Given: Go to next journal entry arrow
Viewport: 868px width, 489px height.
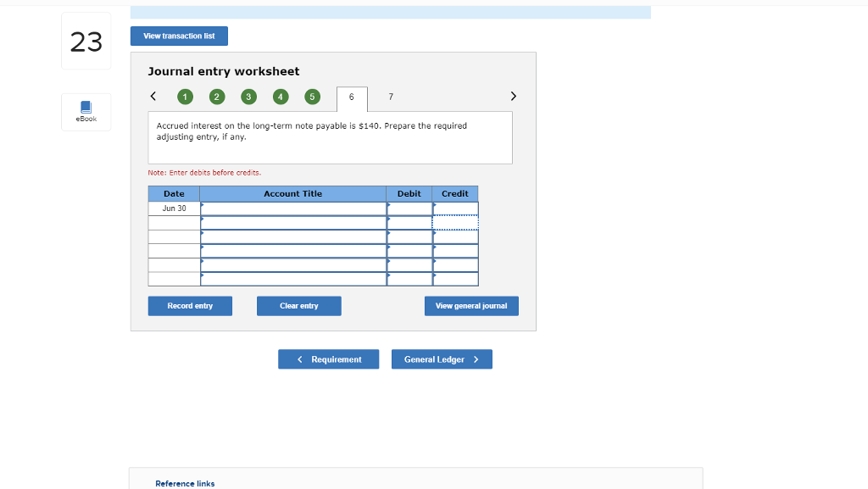Looking at the screenshot, I should (513, 97).
